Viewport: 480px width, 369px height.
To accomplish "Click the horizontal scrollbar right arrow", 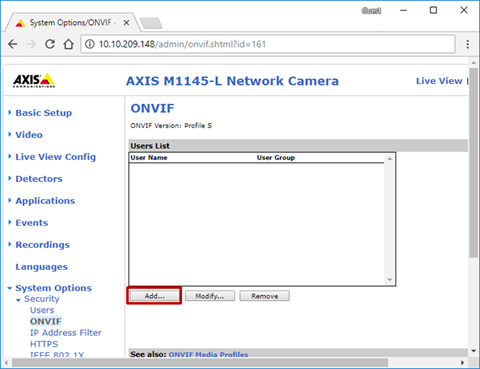I will click(462, 362).
